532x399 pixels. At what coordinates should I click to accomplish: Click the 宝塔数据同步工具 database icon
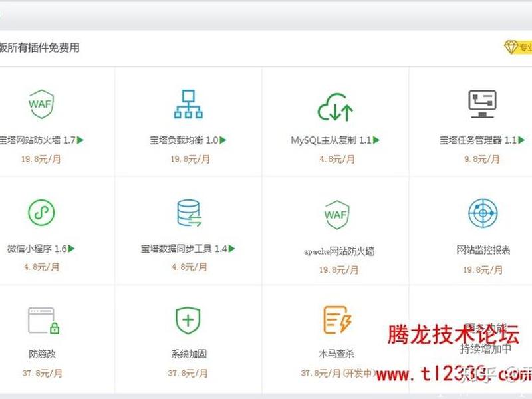(x=189, y=213)
